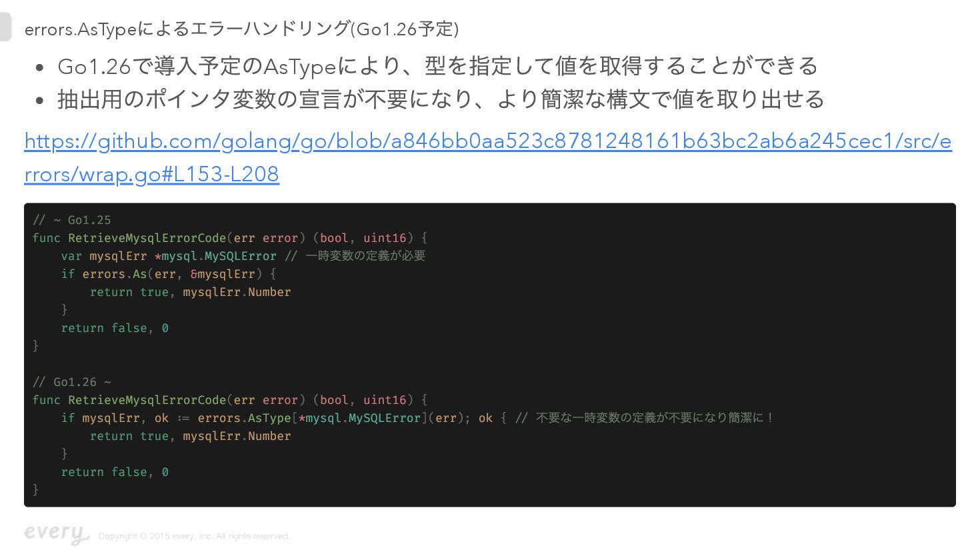Screen dimensions: 980x552
Task: Click the every logo in the footer
Action: click(x=56, y=533)
